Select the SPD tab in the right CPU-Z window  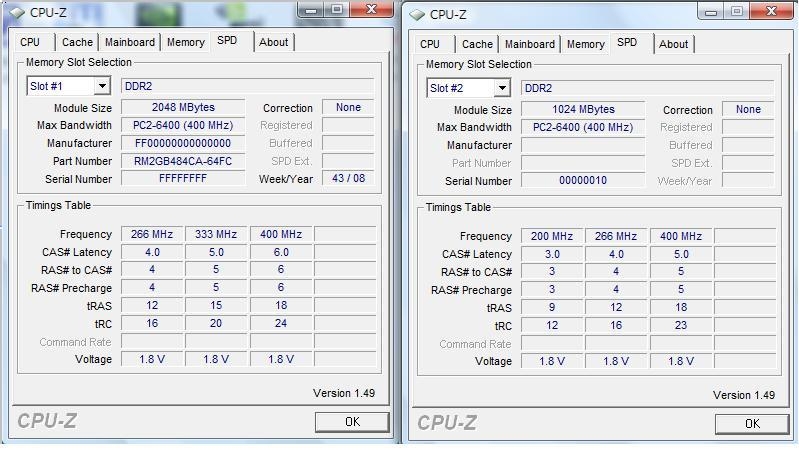coord(627,42)
